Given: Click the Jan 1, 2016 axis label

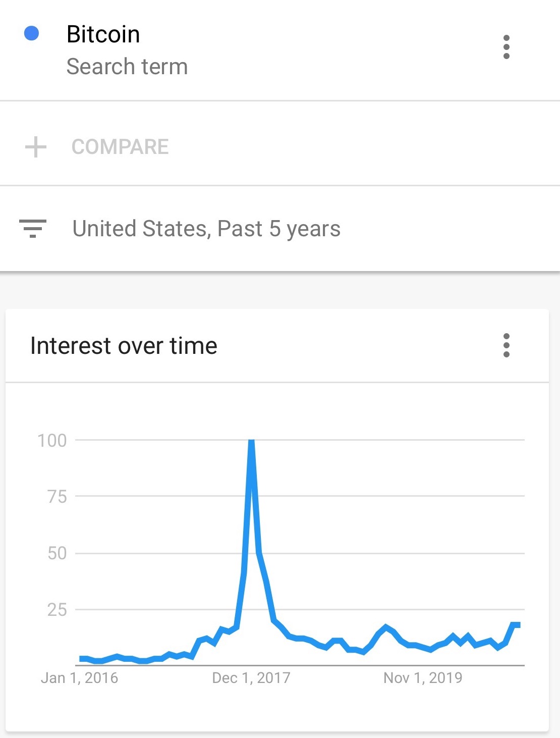Looking at the screenshot, I should (79, 677).
